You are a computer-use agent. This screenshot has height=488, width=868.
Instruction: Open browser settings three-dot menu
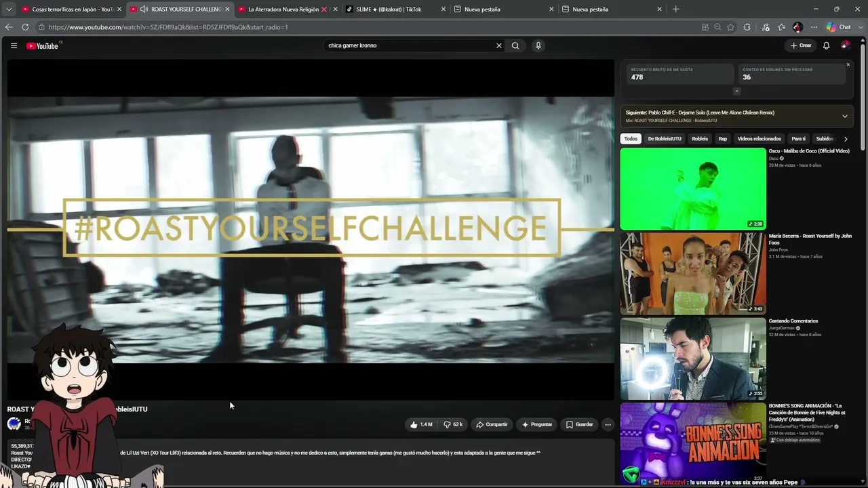click(x=814, y=27)
